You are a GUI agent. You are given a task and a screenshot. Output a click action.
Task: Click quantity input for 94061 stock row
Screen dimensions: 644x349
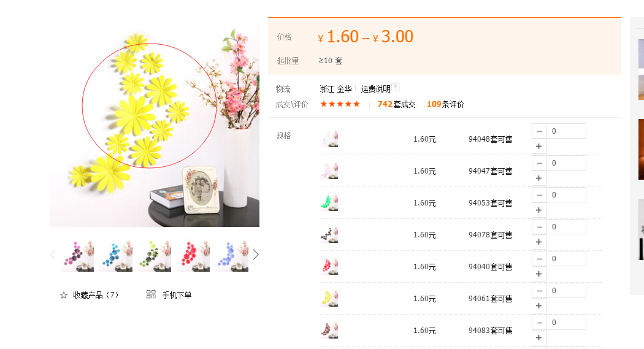click(566, 291)
